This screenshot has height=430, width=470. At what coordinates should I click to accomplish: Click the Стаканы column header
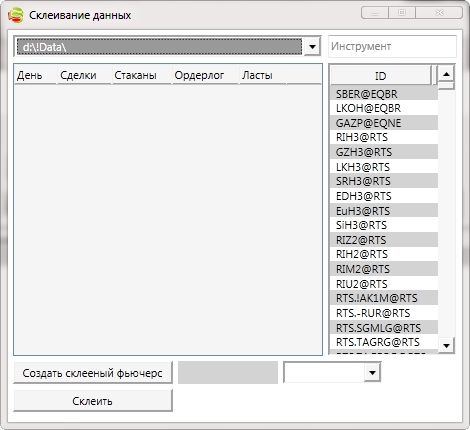click(142, 75)
